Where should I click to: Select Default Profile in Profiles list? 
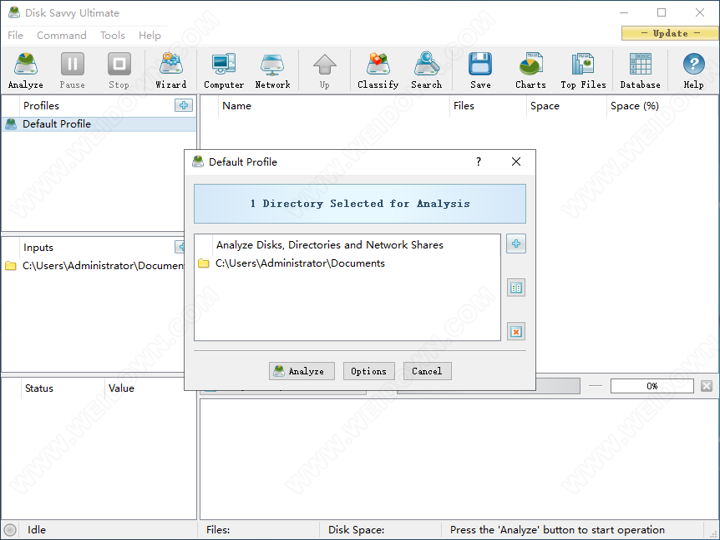[x=99, y=124]
